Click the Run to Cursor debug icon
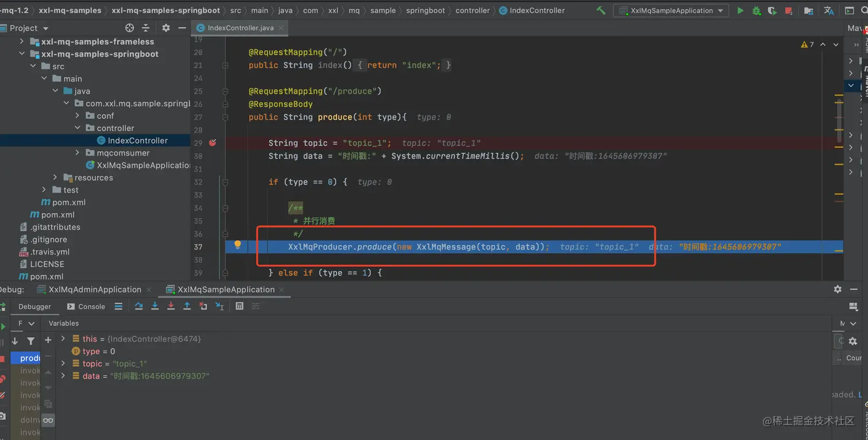This screenshot has width=868, height=440. [219, 306]
